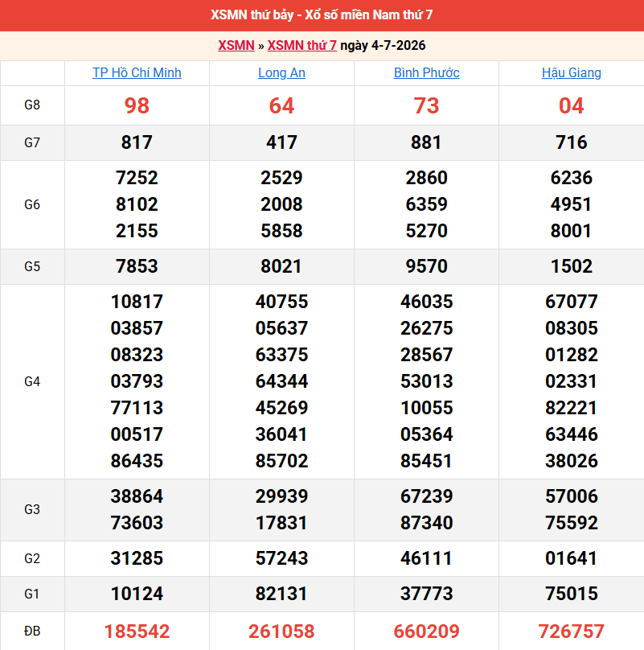
Task: Open the Bình Phước province link
Action: [426, 73]
